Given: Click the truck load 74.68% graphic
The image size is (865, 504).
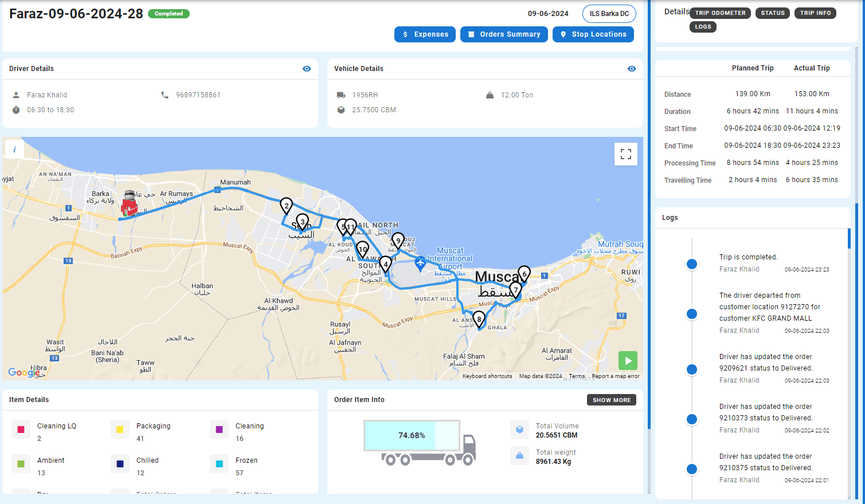Looking at the screenshot, I should [420, 443].
